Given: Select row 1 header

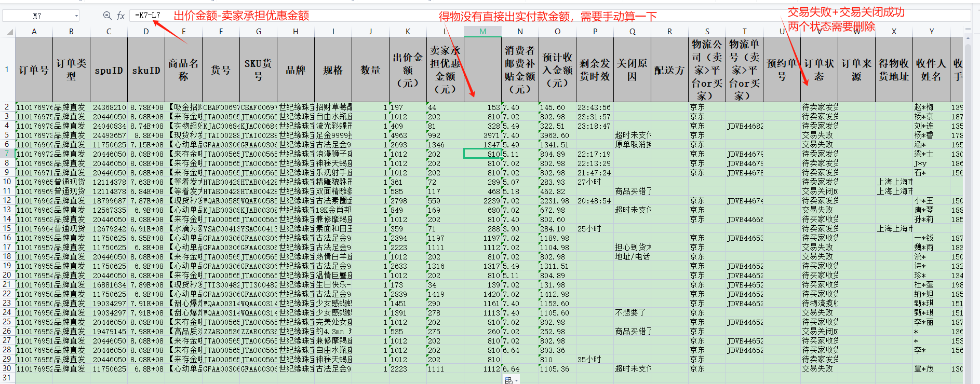Looking at the screenshot, I should [x=7, y=70].
